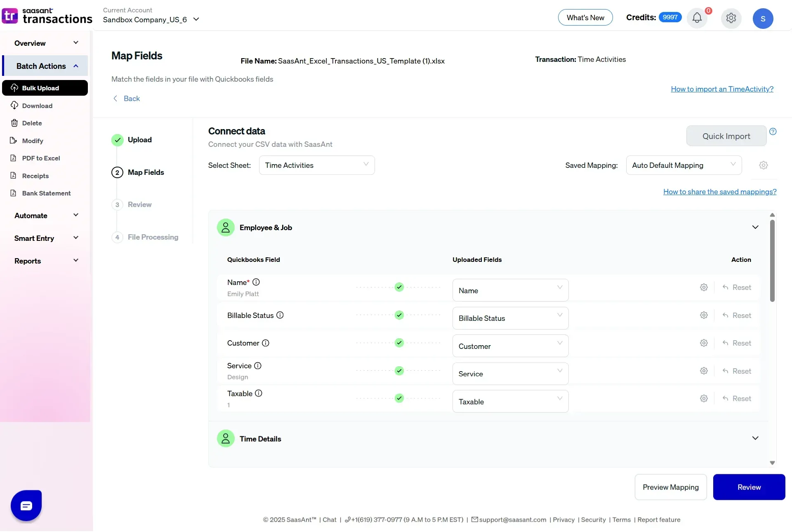
Task: Click the What's New button
Action: [x=585, y=18]
